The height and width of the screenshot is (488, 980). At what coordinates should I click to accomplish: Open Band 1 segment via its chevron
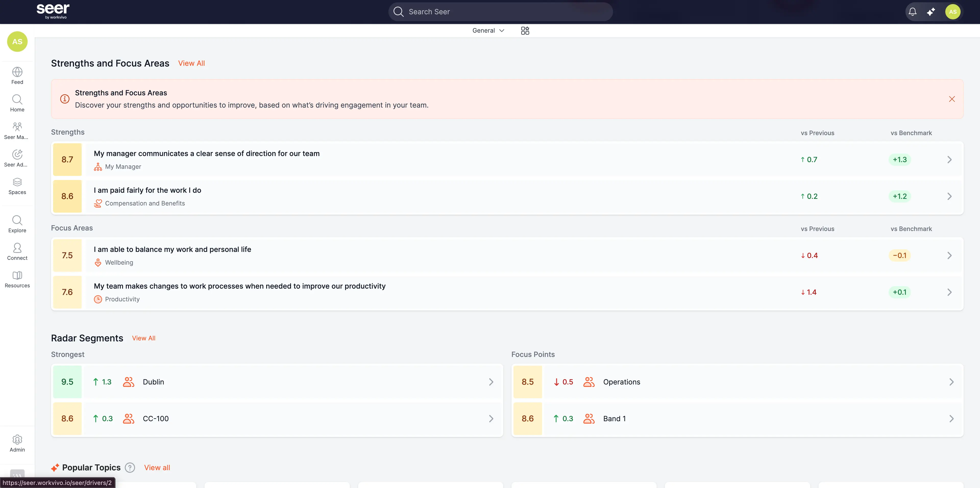coord(951,418)
